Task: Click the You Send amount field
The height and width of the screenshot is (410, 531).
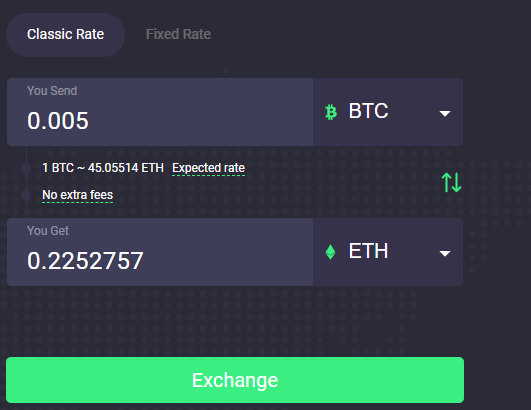Action: pyautogui.click(x=160, y=112)
